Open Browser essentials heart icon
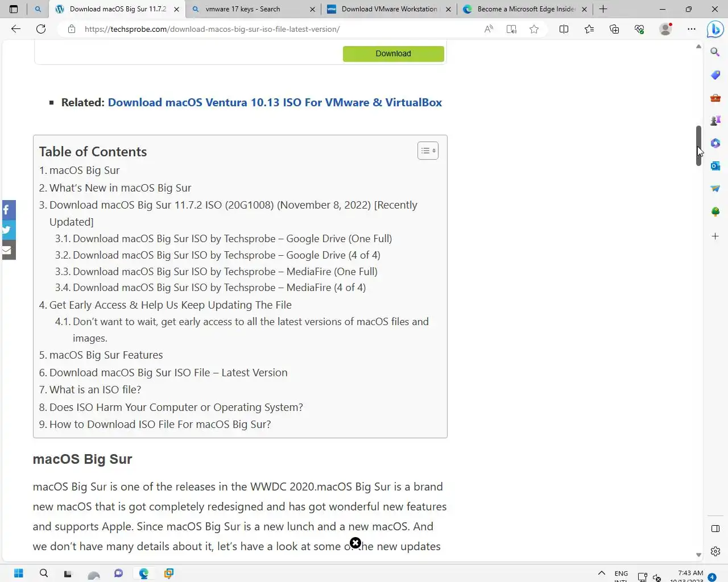 pyautogui.click(x=639, y=29)
